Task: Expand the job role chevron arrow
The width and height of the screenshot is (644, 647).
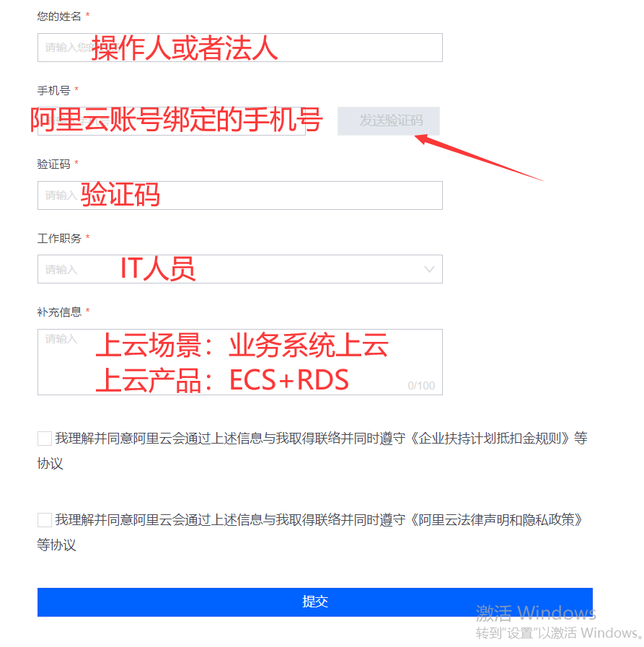Action: coord(430,270)
